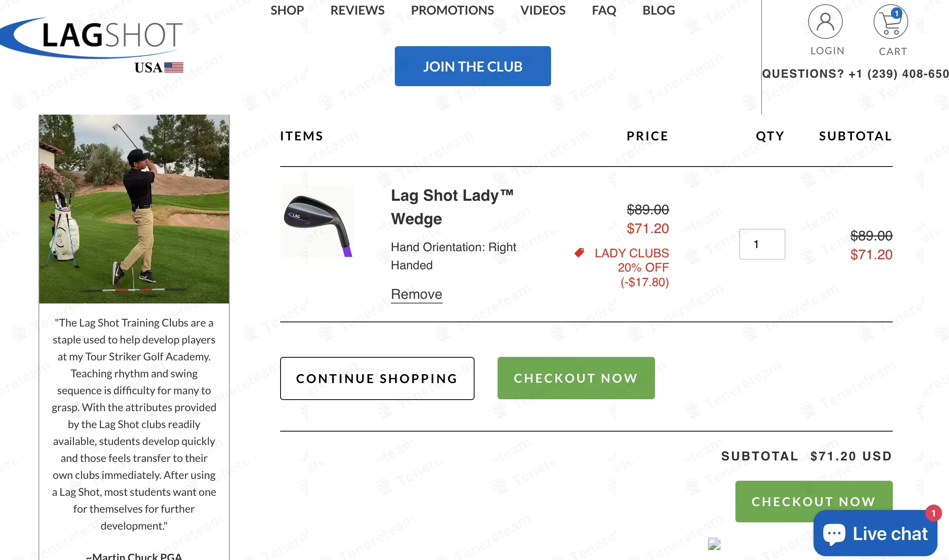
Task: Click Checkout Now beside Continue Shopping
Action: (x=576, y=378)
